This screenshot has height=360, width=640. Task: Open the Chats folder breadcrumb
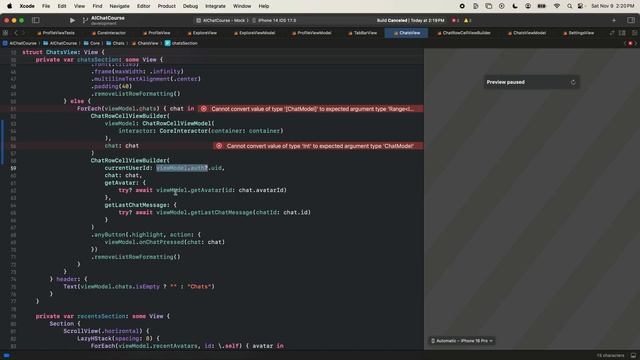(116, 43)
